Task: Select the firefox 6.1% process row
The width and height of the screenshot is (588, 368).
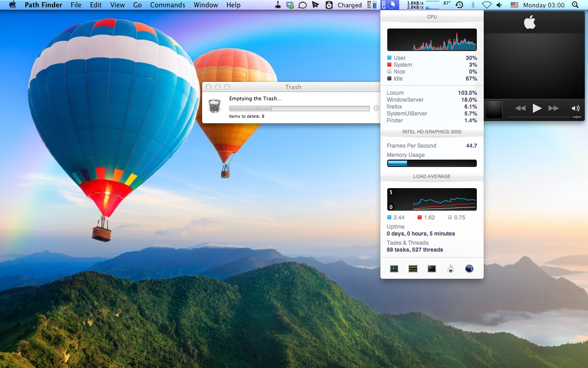Action: click(432, 107)
